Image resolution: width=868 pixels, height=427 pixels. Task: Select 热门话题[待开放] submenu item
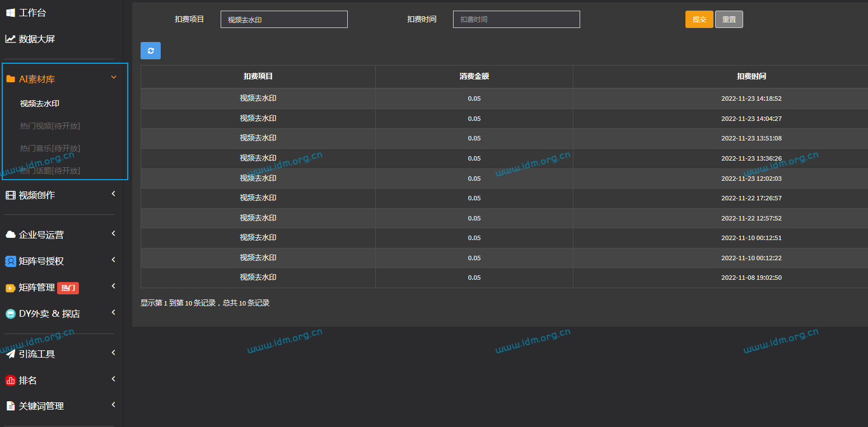50,171
